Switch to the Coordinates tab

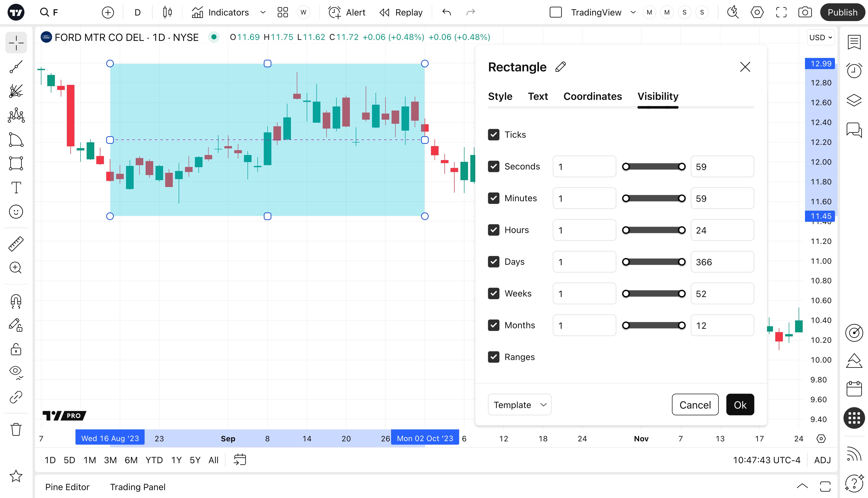(x=592, y=97)
